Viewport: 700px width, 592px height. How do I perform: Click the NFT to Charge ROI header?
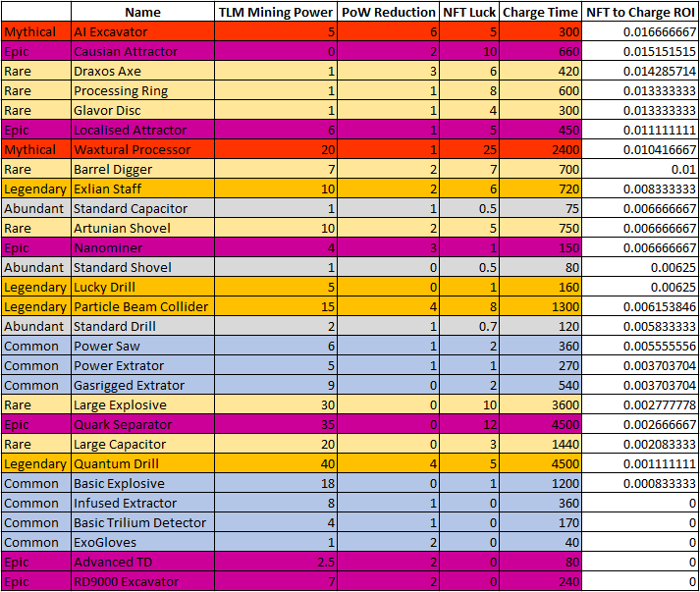[640, 12]
